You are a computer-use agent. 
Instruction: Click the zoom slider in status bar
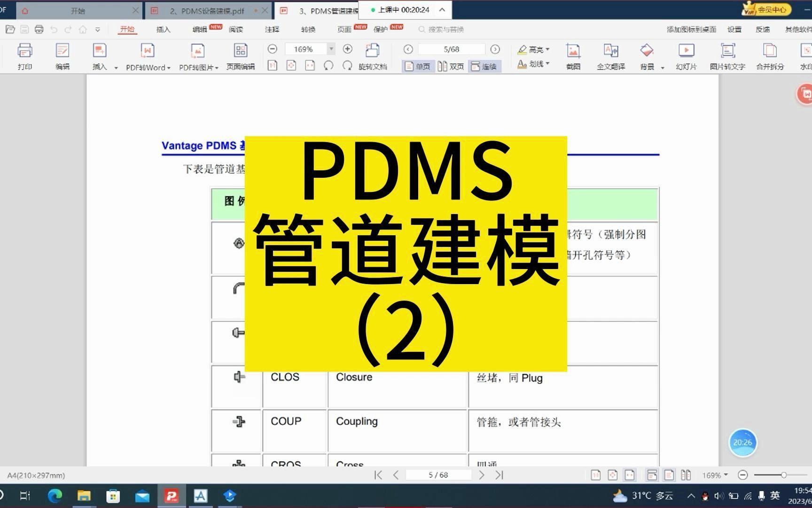tap(784, 475)
